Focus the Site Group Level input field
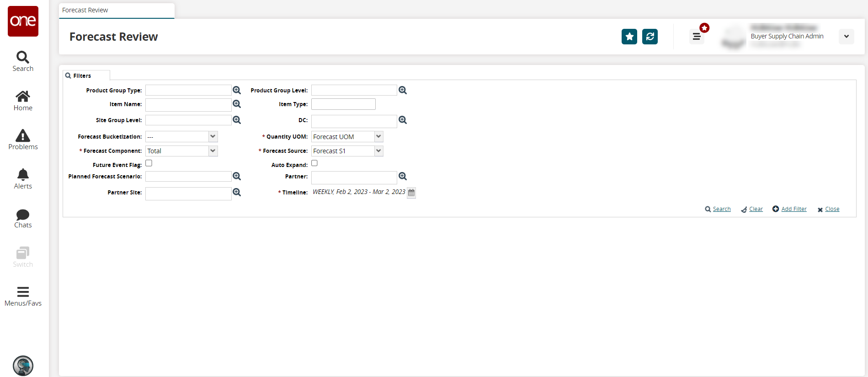 188,120
